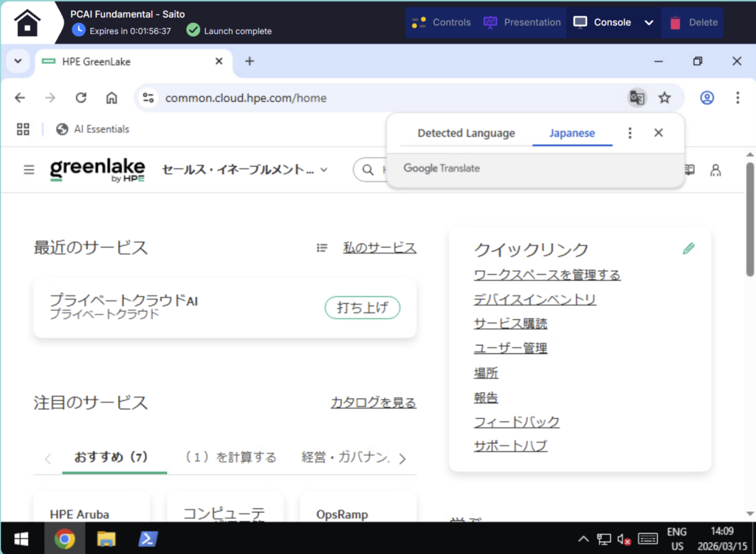Image resolution: width=756 pixels, height=554 pixels.
Task: Click the カタログを見る link
Action: tap(373, 403)
